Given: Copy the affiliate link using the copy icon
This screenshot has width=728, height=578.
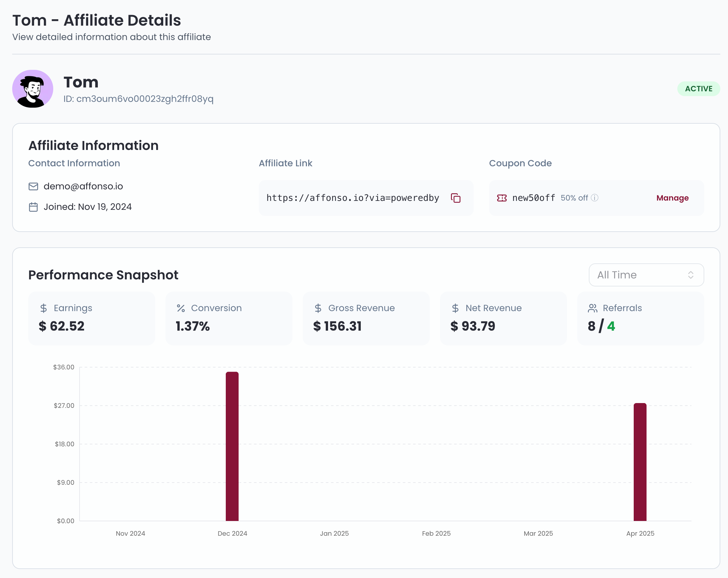Looking at the screenshot, I should point(456,198).
